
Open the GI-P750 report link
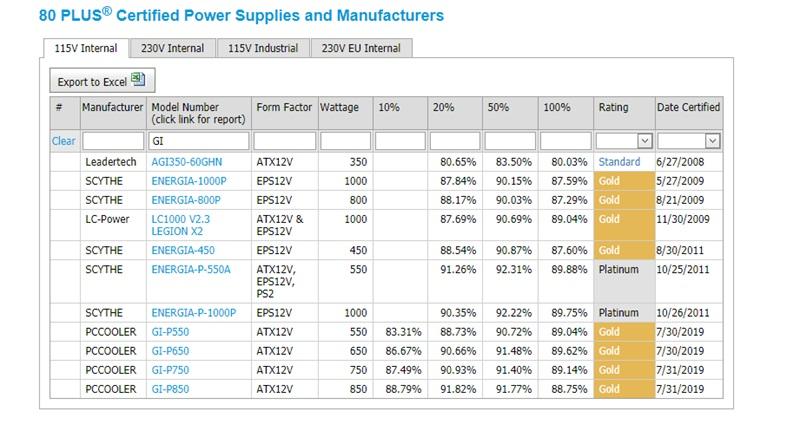pos(170,370)
